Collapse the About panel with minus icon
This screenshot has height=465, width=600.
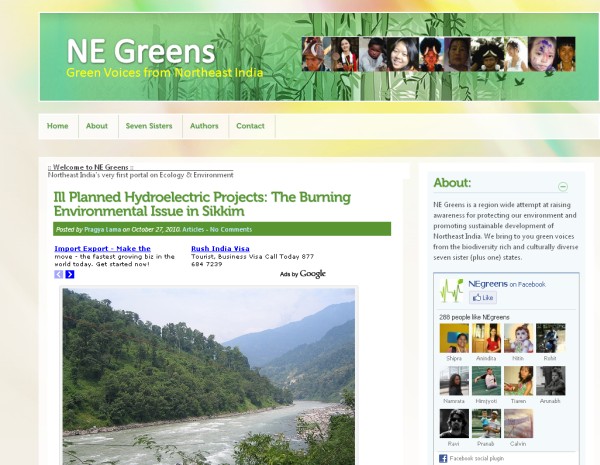tap(563, 187)
